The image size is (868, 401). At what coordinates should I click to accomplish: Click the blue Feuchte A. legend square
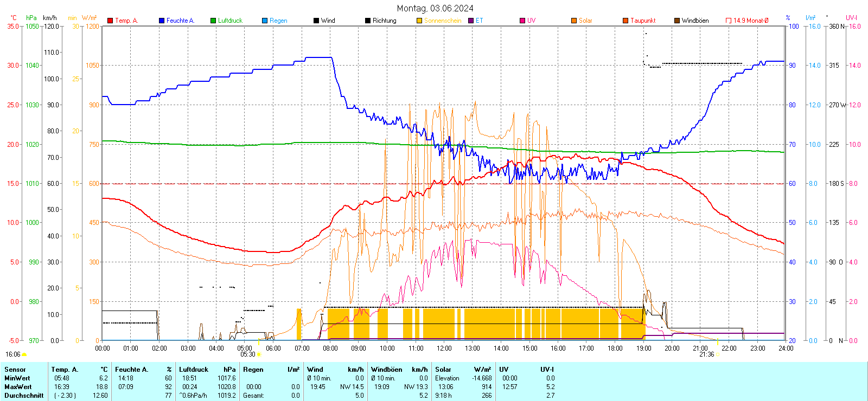tap(162, 21)
